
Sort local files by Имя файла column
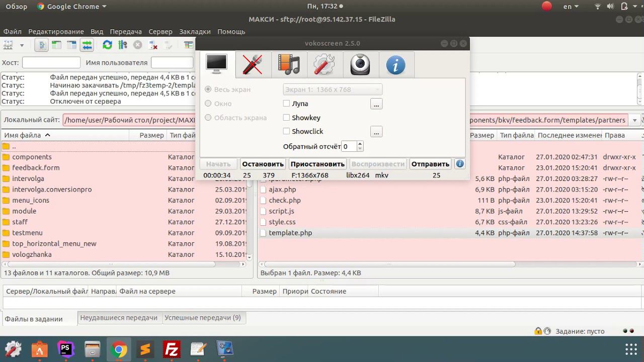tap(64, 135)
